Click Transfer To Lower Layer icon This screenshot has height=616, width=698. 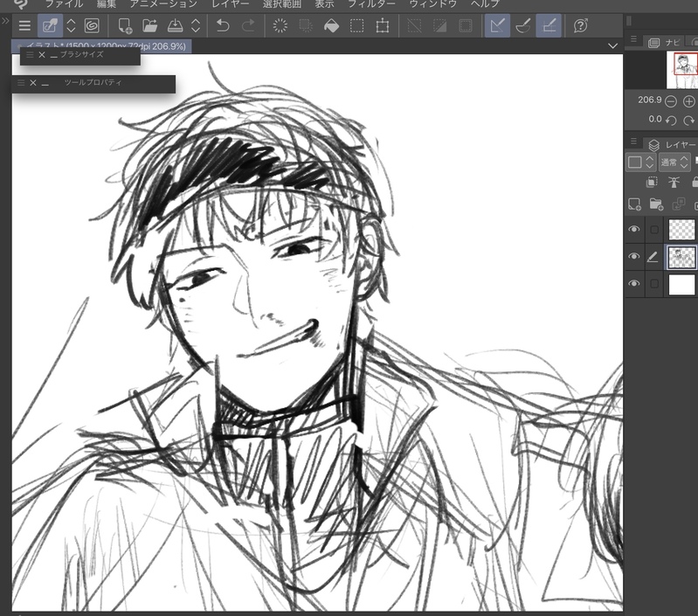point(678,204)
